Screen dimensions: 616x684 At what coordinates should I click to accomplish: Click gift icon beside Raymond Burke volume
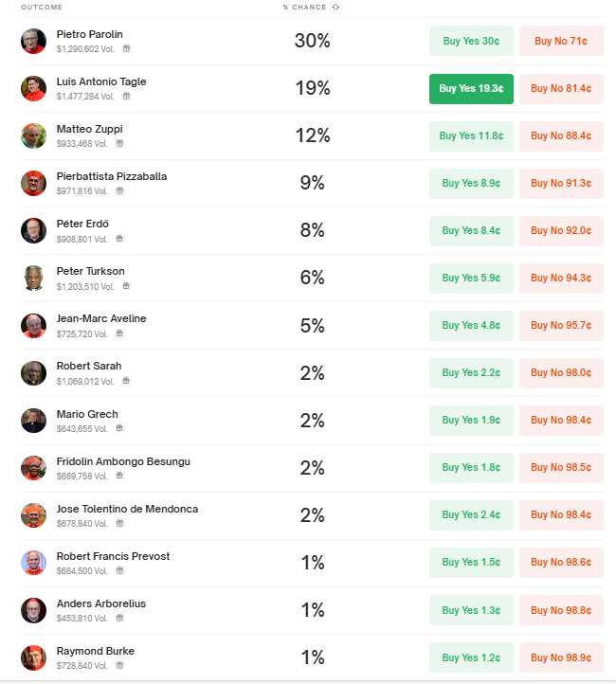pos(120,665)
